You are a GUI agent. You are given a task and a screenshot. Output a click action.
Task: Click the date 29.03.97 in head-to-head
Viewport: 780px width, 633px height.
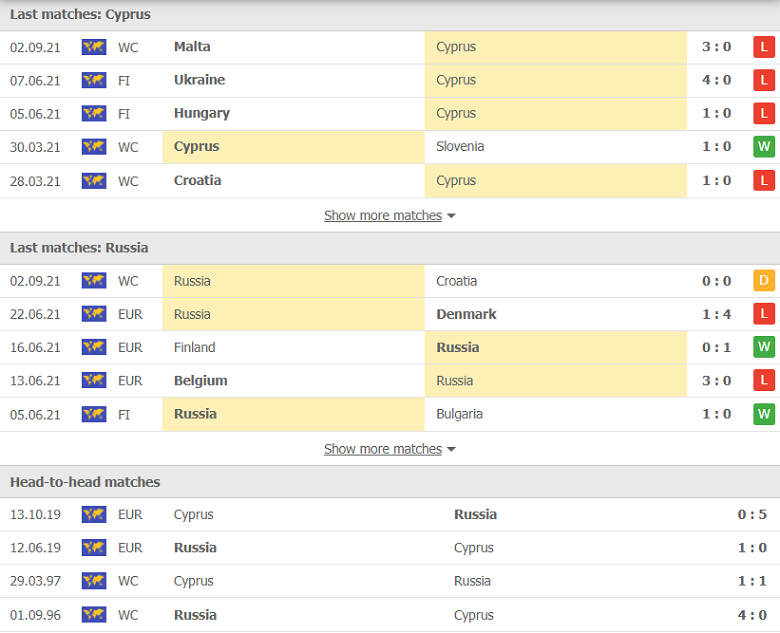tap(35, 581)
